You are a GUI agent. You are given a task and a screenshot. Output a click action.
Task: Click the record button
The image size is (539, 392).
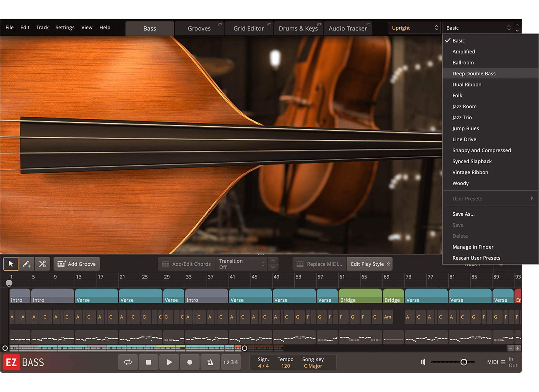[x=190, y=362]
